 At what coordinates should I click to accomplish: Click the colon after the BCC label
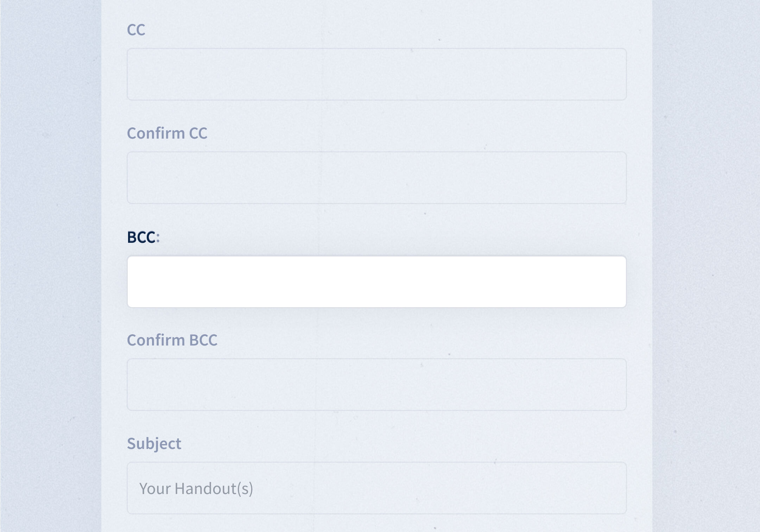coord(158,238)
